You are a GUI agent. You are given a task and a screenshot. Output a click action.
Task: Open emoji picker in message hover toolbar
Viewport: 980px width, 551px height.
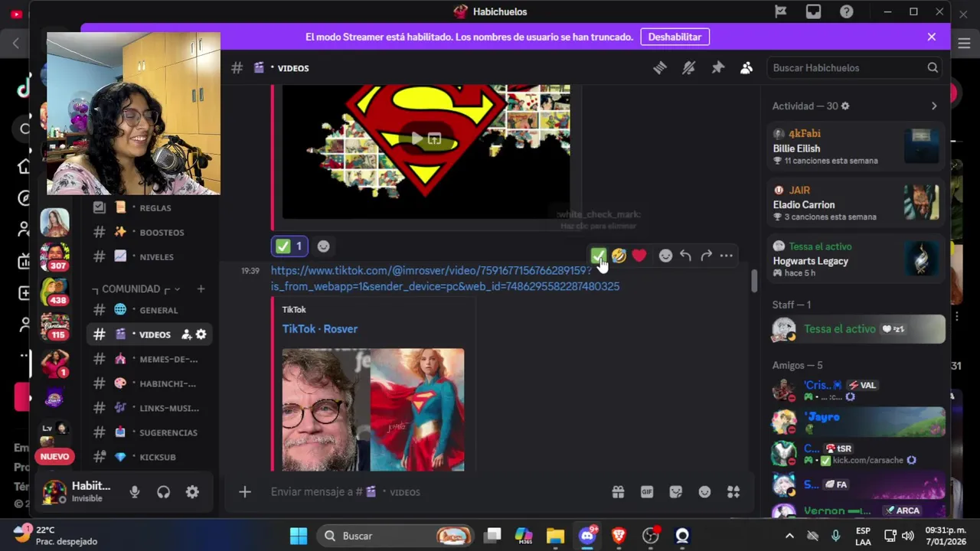coord(665,256)
